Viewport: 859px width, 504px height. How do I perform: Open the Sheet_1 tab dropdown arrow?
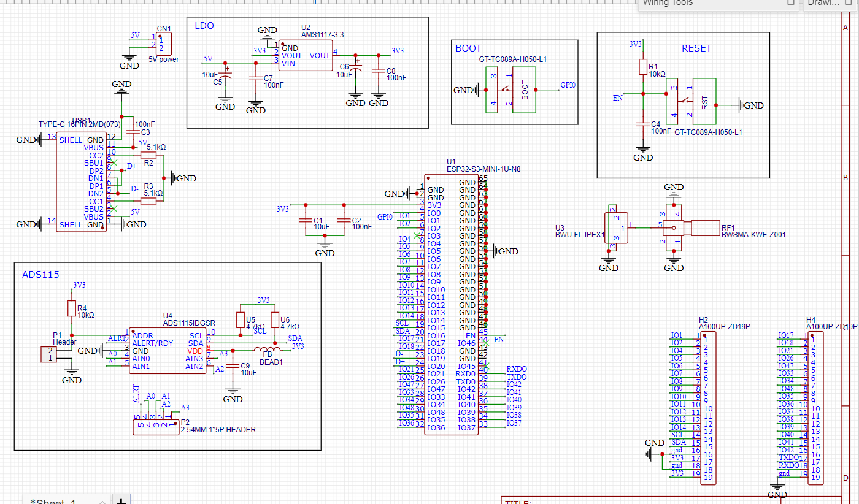point(103,502)
